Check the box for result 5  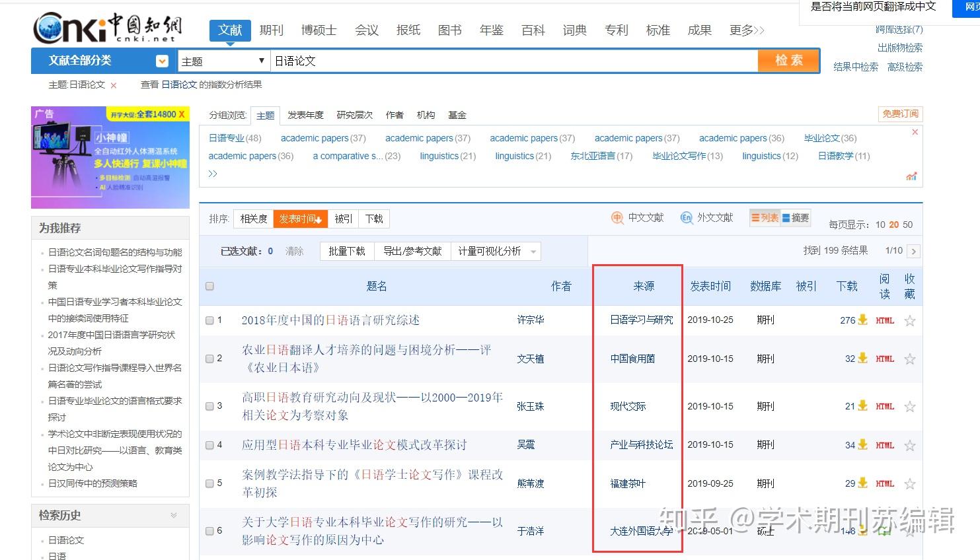209,483
